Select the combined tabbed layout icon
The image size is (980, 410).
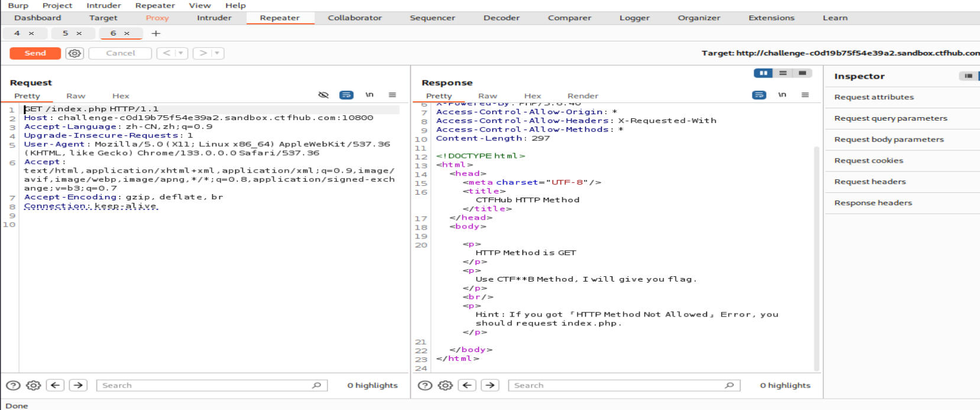pos(802,73)
